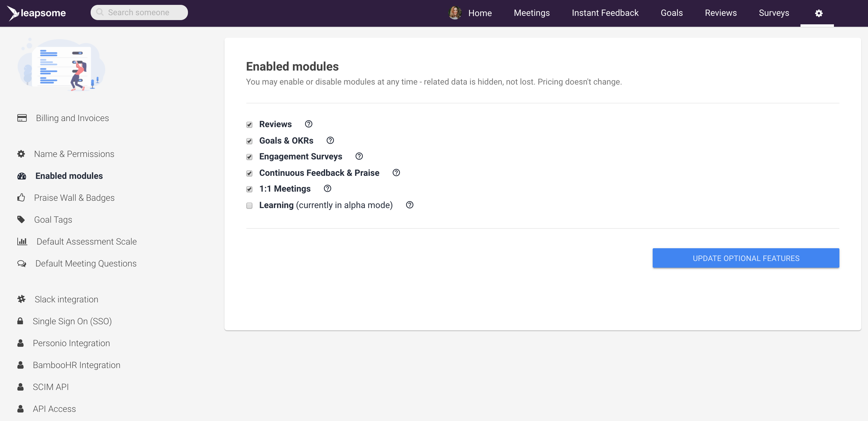The height and width of the screenshot is (421, 868).
Task: Go to Home in top navigation
Action: pyautogui.click(x=480, y=13)
